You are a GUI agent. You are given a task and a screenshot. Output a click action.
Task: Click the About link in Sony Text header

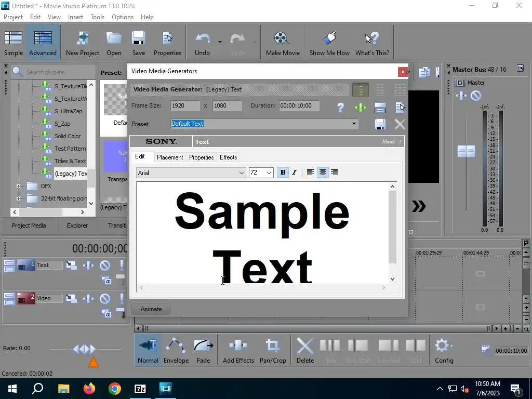(388, 142)
